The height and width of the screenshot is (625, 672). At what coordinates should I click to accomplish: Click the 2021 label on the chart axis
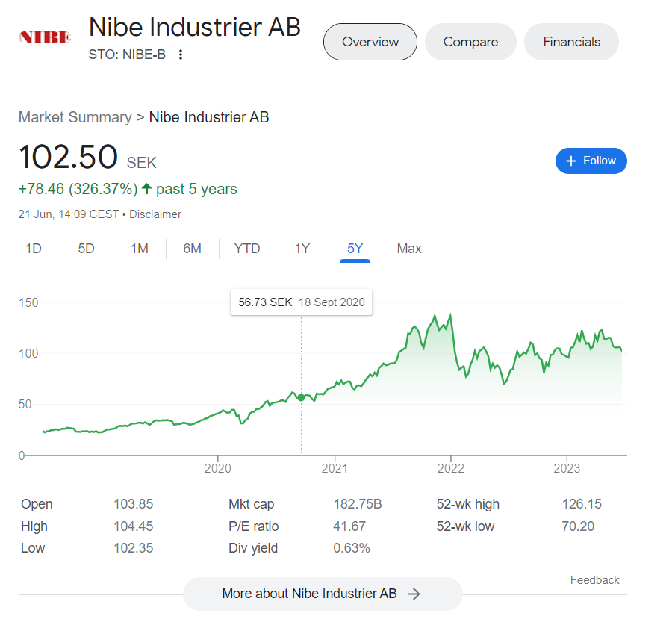click(x=335, y=468)
